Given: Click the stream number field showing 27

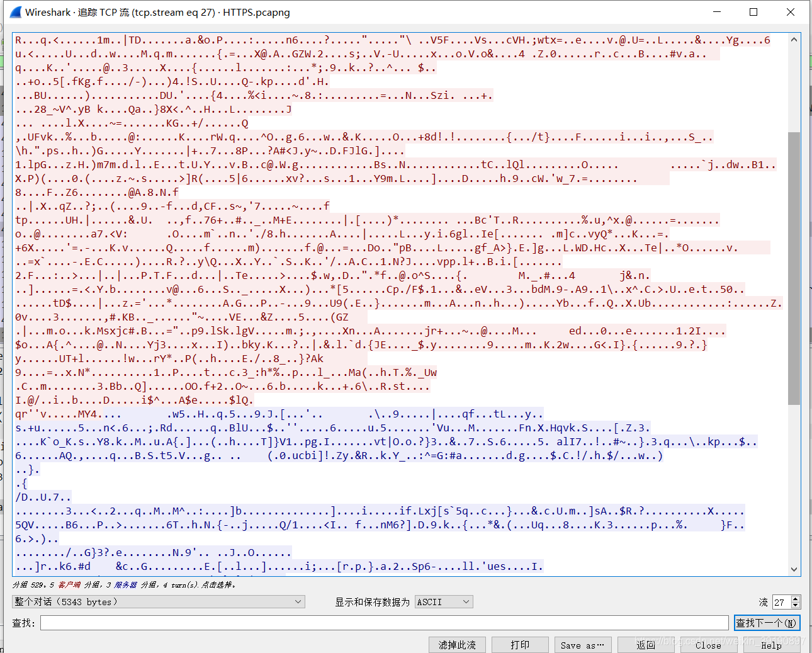Looking at the screenshot, I should [782, 602].
